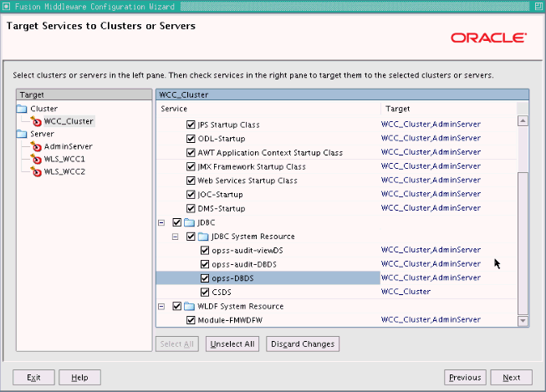
Task: Toggle JMX Framework Startup Class checkbox
Action: point(191,166)
